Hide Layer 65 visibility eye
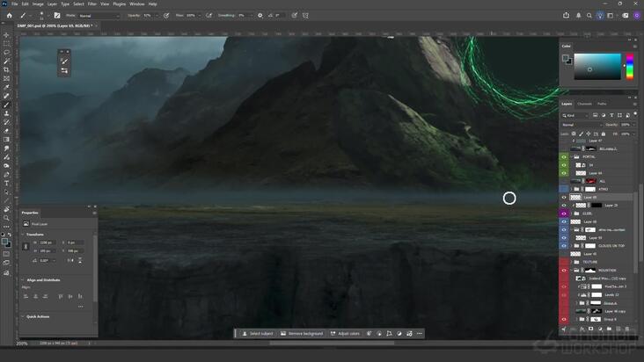644x362 pixels. coord(564,197)
